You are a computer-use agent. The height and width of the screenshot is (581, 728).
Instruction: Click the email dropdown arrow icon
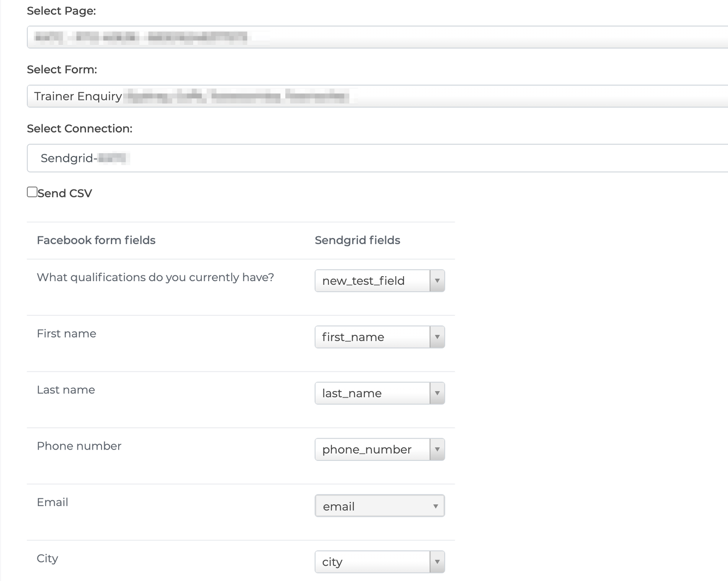pyautogui.click(x=436, y=505)
